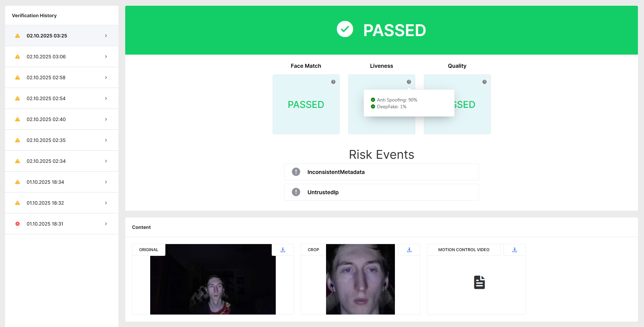Viewport: 644px width, 327px height.
Task: Click warning icon for 02.10.2025 02:34 entry
Action: (18, 161)
